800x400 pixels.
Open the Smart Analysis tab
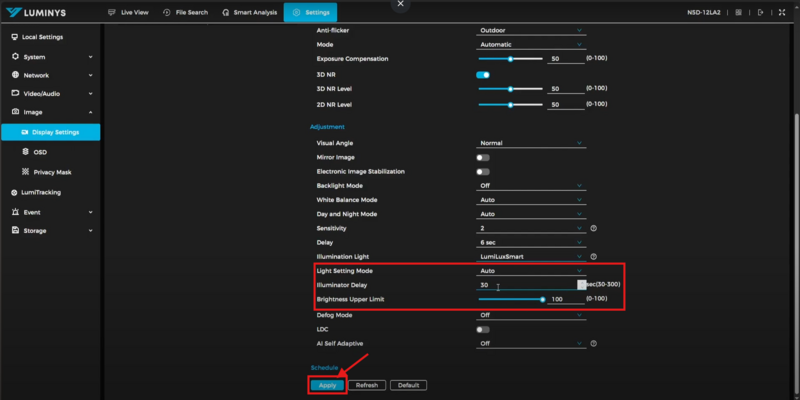(252, 12)
